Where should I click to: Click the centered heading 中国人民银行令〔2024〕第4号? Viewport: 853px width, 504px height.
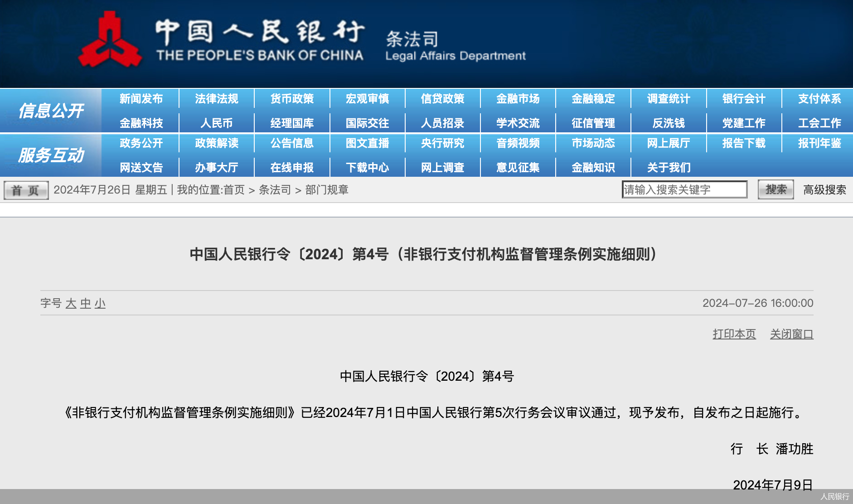(x=426, y=376)
